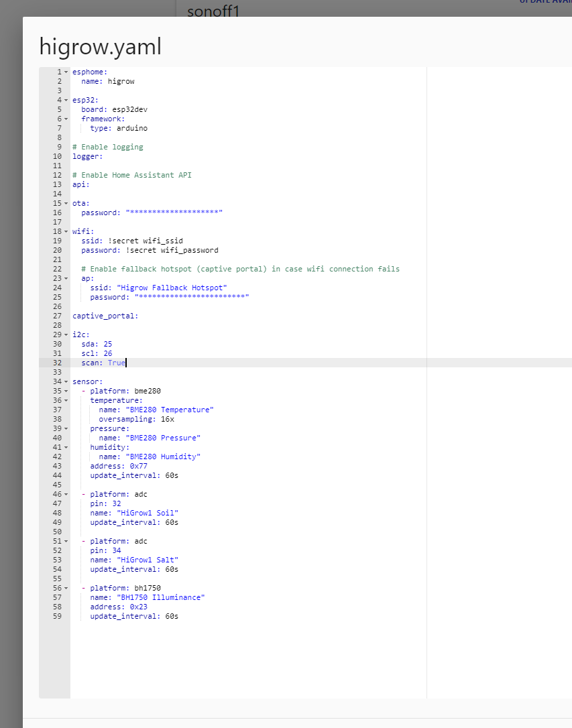The image size is (572, 728).
Task: Collapse the ota section fold arrow
Action: point(65,203)
